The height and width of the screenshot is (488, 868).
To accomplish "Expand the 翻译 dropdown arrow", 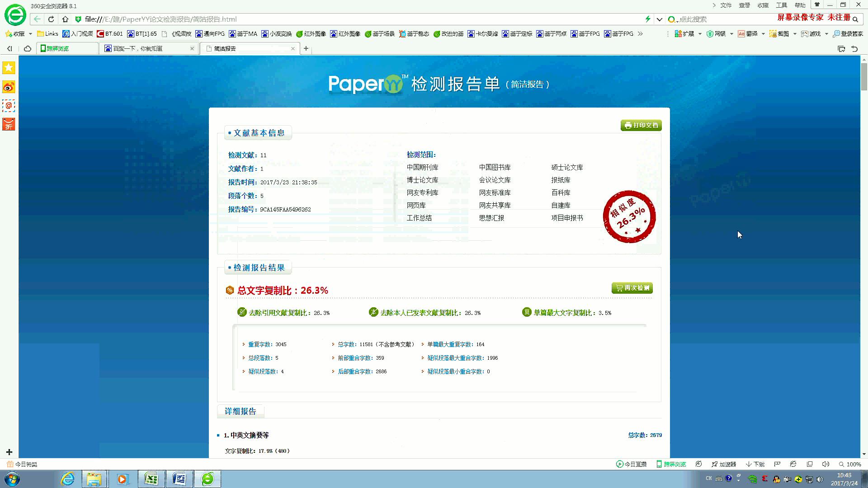I will [763, 34].
